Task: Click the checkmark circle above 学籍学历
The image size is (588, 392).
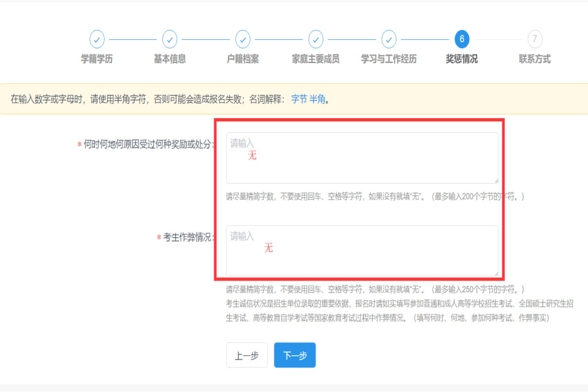Action: tap(97, 39)
